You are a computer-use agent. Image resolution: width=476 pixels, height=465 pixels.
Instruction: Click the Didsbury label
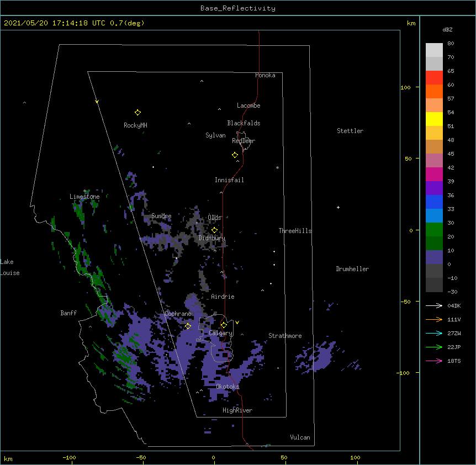(212, 238)
